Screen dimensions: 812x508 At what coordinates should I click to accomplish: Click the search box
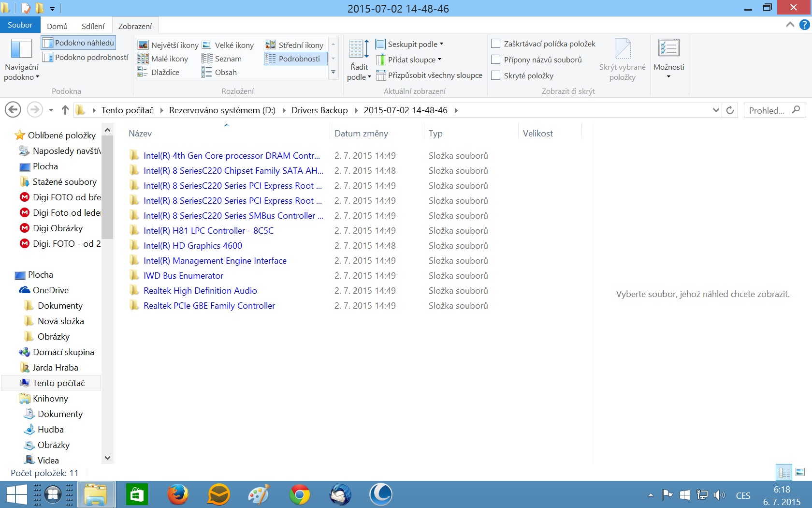click(775, 110)
